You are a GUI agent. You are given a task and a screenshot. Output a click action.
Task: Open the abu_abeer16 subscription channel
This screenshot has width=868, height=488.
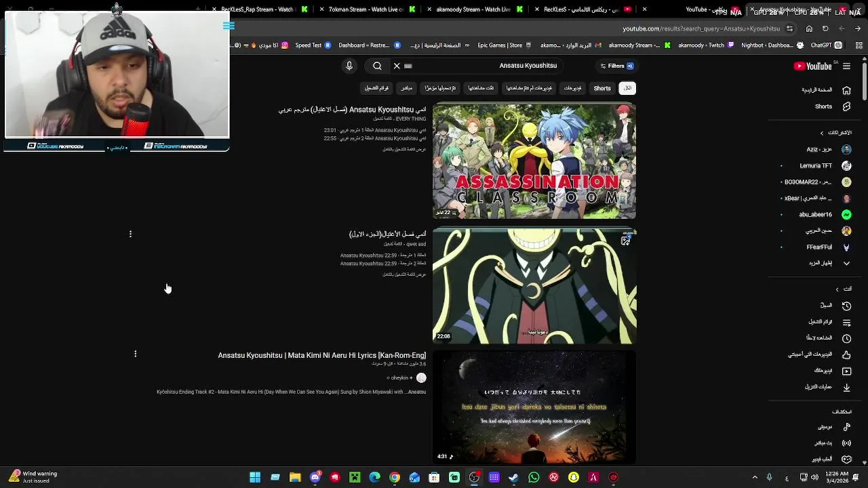825,214
